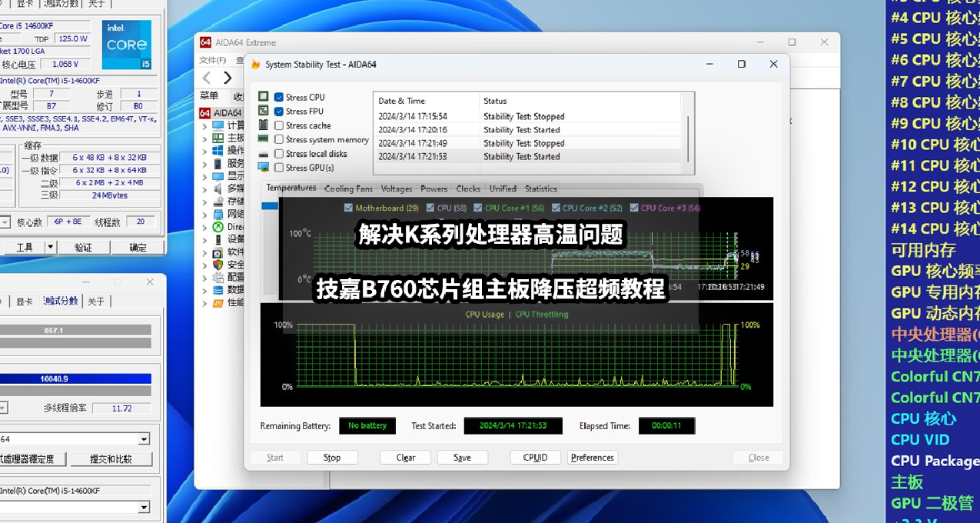Screen dimensions: 980x523
Task: Click the 10040.9 blue benchmark bar
Action: click(75, 378)
